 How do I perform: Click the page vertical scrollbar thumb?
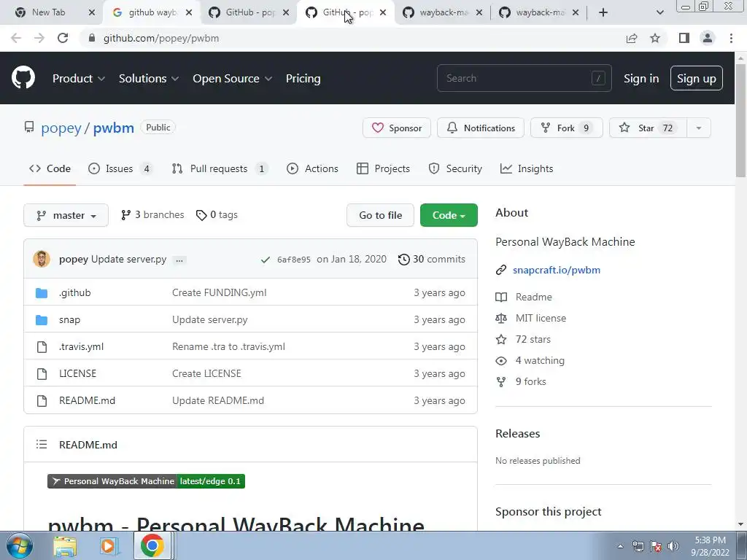741,120
